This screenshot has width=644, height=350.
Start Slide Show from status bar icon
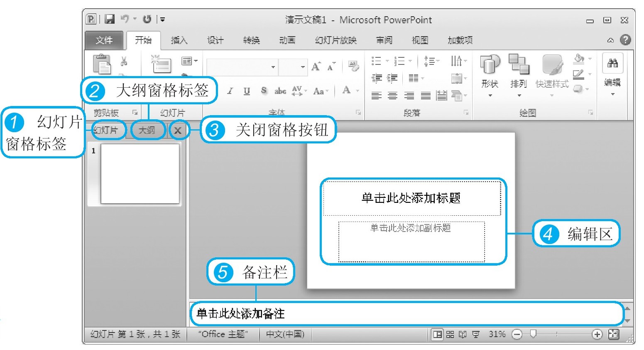(x=476, y=334)
